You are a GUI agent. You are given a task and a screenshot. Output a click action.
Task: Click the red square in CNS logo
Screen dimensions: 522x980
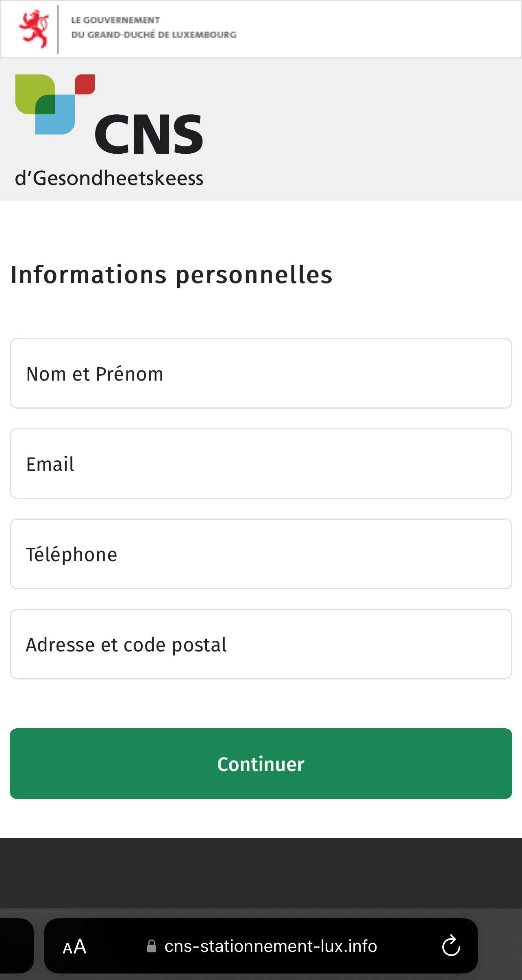(x=85, y=84)
